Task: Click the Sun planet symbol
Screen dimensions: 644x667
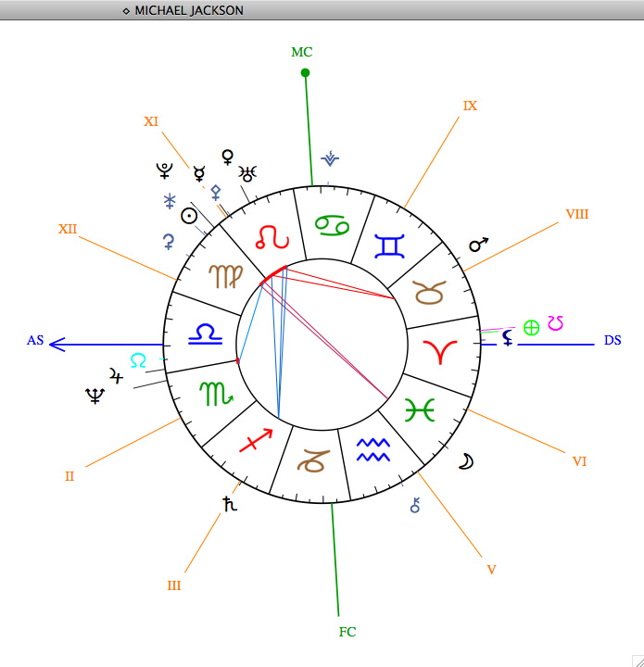Action: 189,216
